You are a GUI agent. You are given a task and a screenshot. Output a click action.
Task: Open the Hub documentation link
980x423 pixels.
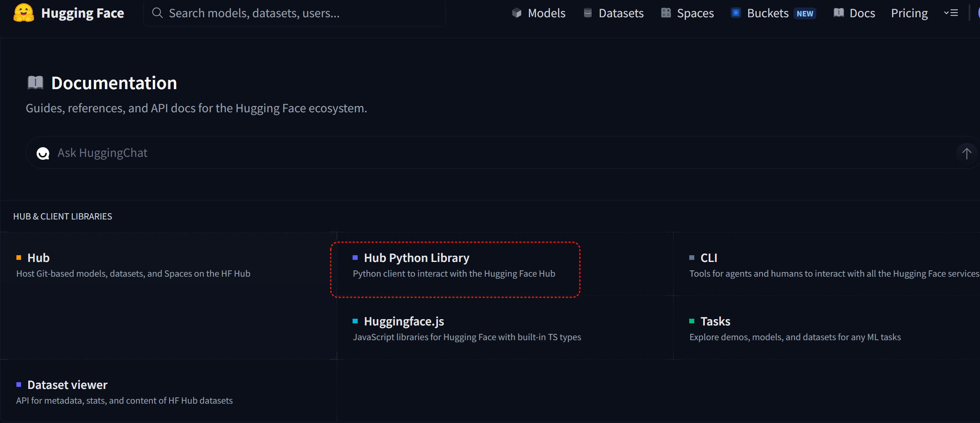[x=38, y=258]
